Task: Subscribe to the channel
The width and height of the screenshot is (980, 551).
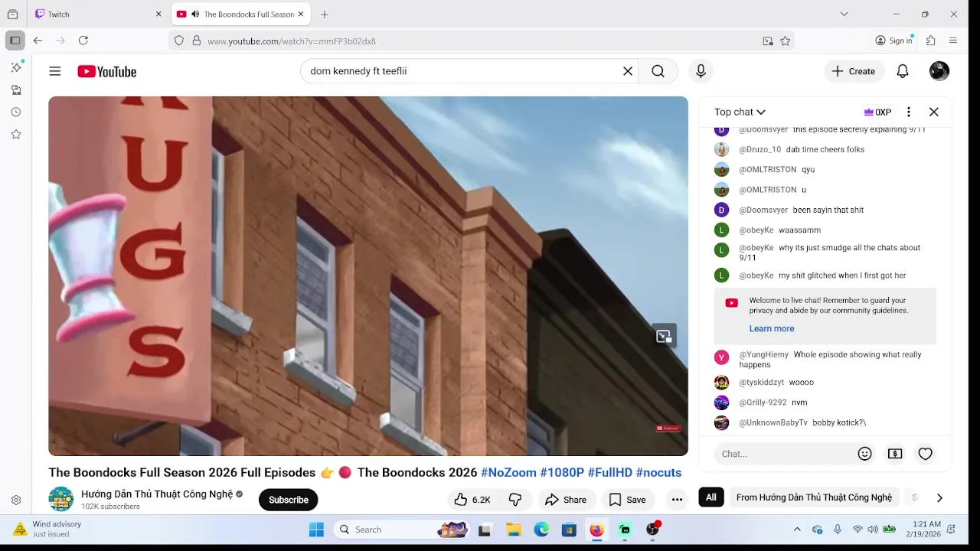Action: point(289,500)
